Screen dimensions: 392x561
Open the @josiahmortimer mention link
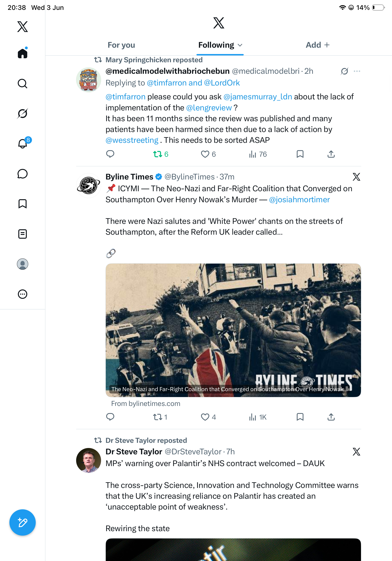299,200
